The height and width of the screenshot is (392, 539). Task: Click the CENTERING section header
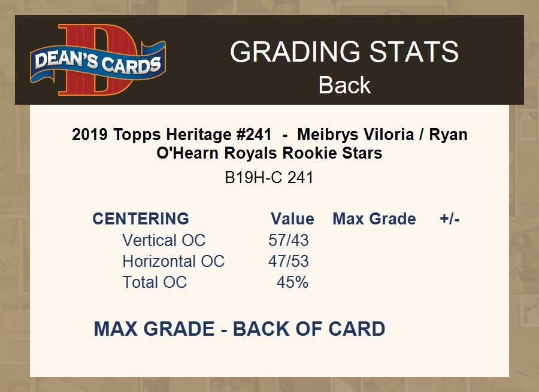(x=141, y=218)
